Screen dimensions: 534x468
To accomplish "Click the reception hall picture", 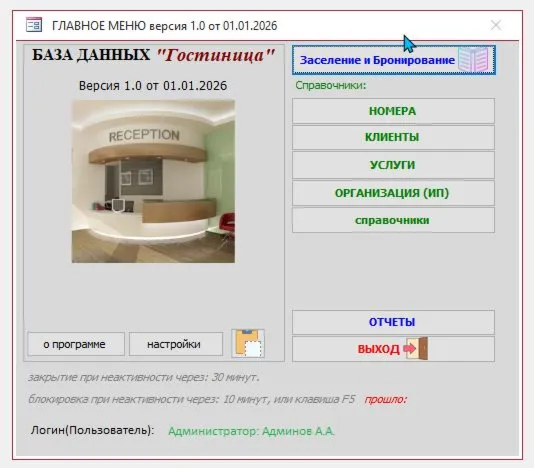I will (153, 181).
